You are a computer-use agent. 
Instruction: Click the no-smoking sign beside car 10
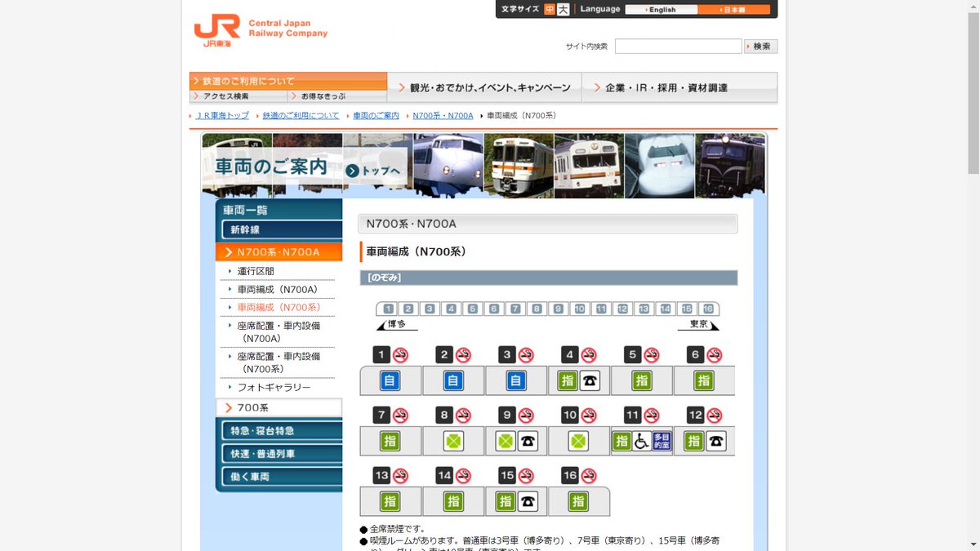point(589,415)
